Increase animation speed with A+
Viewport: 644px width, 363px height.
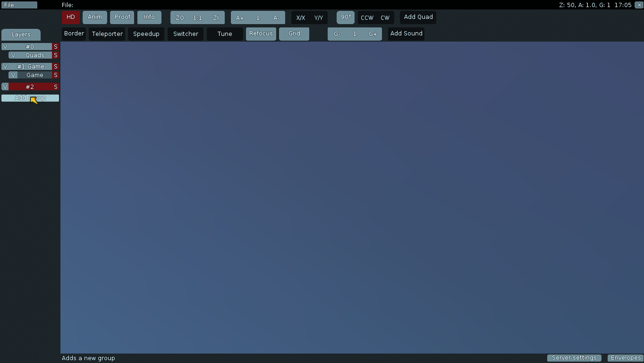click(240, 18)
